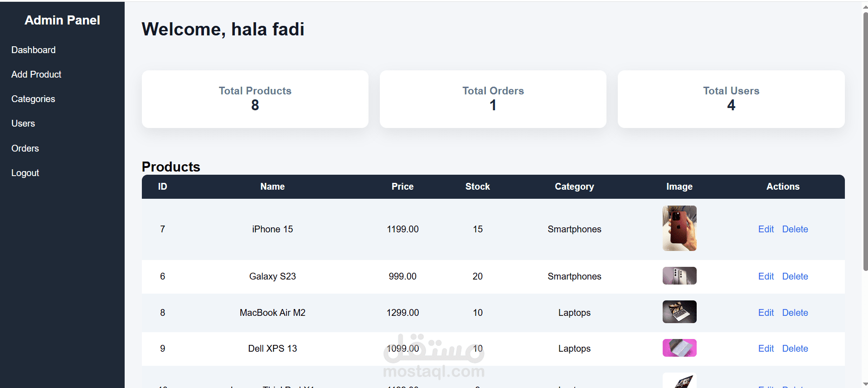Viewport: 868px width, 388px height.
Task: Open the MacBook Air M2 image
Action: [x=679, y=312]
